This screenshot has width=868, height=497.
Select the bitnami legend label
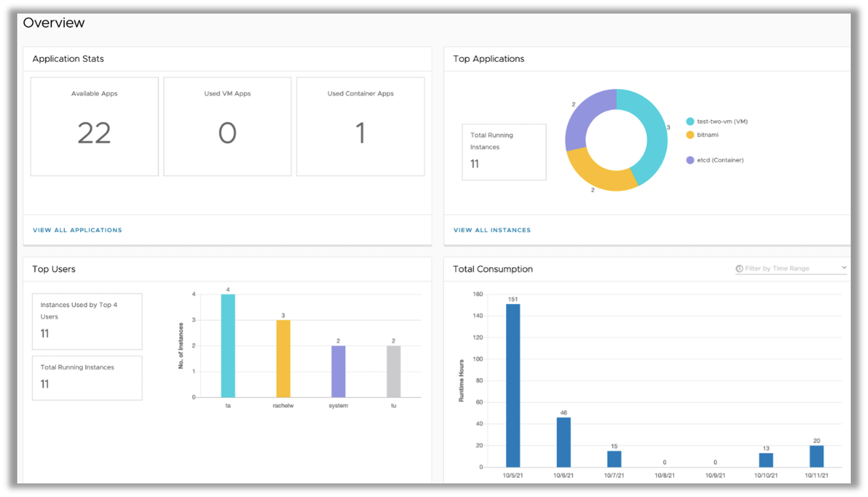pyautogui.click(x=708, y=135)
